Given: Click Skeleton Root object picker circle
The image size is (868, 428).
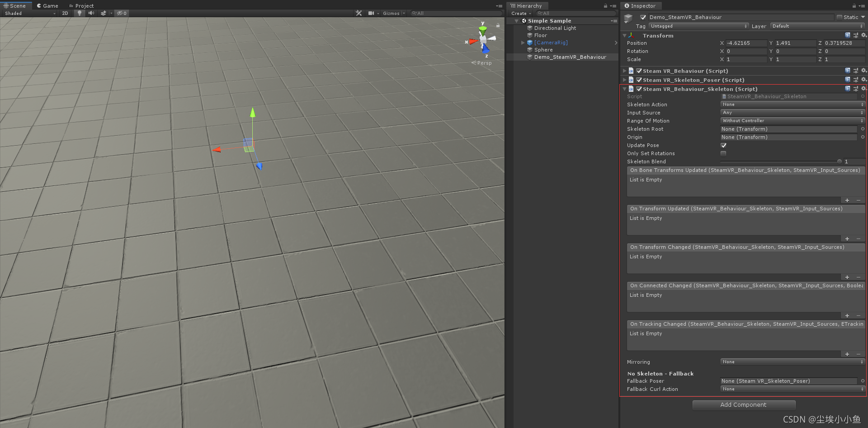Looking at the screenshot, I should [863, 129].
